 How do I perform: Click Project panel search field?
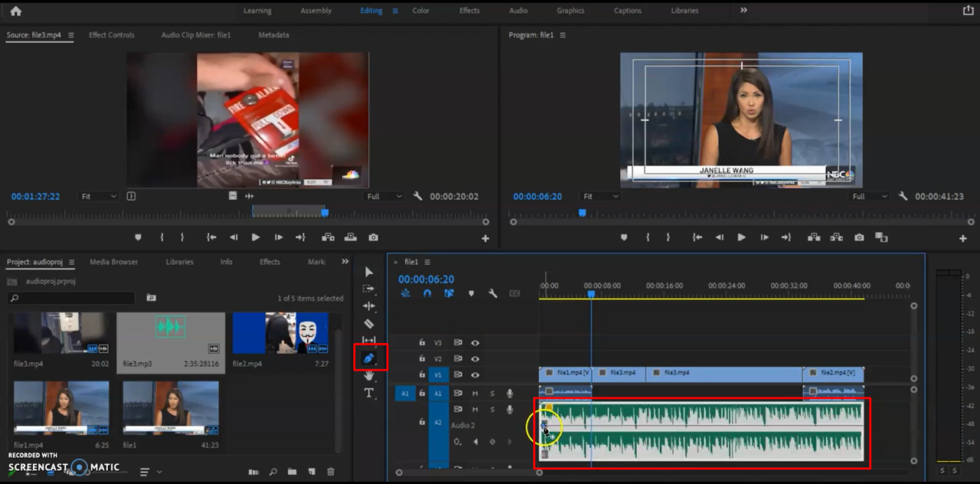pos(71,298)
